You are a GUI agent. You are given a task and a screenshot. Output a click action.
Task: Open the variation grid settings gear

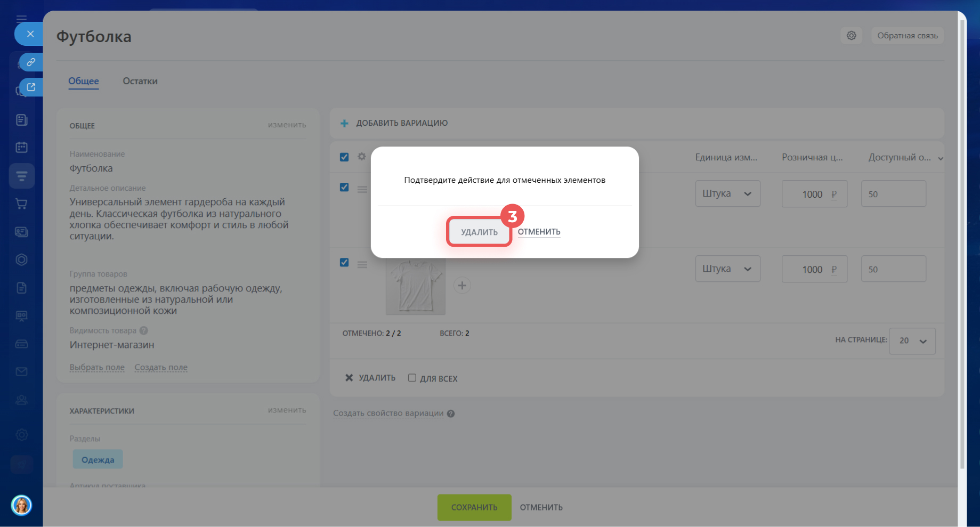point(362,157)
